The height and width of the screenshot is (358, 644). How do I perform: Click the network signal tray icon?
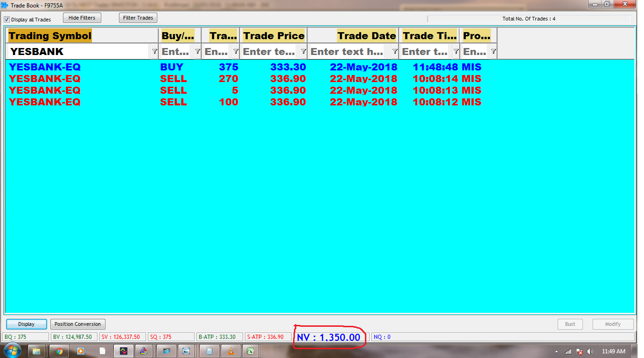coord(568,351)
